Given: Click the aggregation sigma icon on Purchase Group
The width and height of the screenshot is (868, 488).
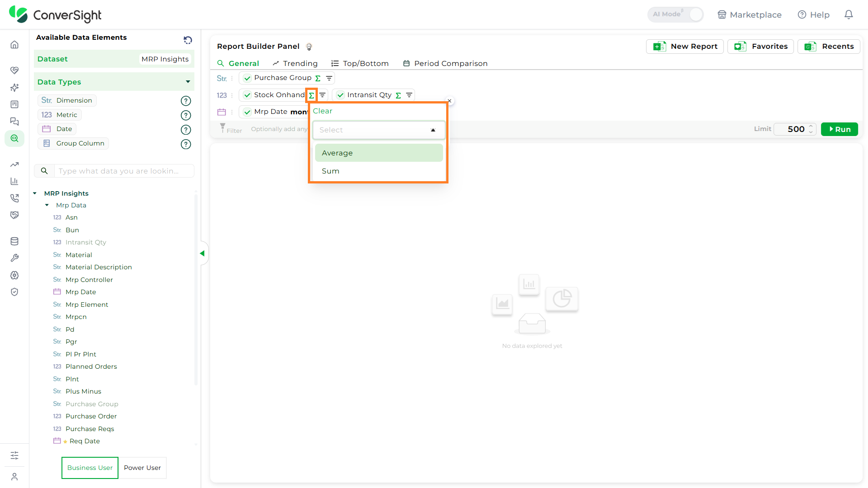Looking at the screenshot, I should (x=318, y=78).
